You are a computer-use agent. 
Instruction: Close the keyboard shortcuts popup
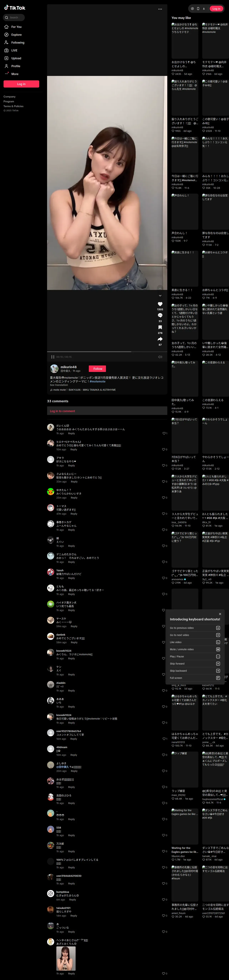220,614
